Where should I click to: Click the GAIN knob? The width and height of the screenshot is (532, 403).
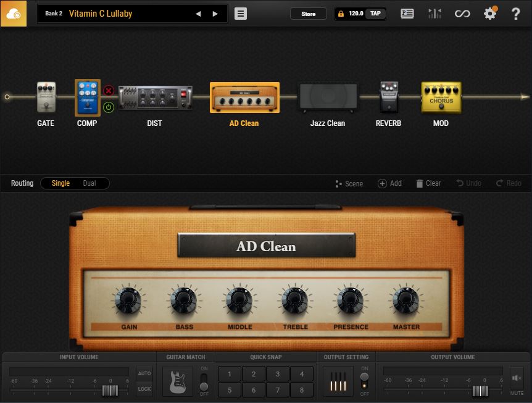128,301
